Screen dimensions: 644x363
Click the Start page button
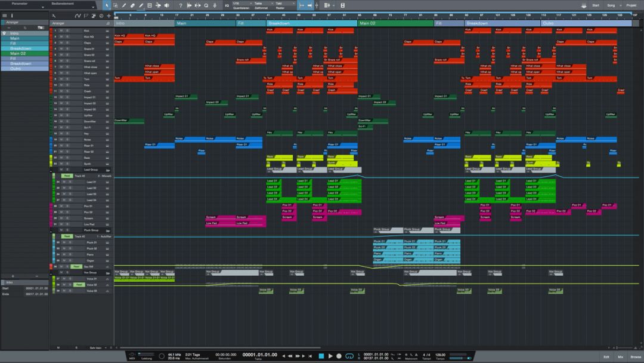595,5
